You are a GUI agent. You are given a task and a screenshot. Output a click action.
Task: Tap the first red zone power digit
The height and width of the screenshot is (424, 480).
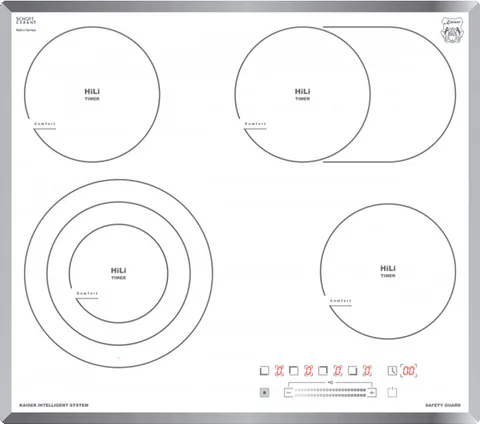coord(279,370)
